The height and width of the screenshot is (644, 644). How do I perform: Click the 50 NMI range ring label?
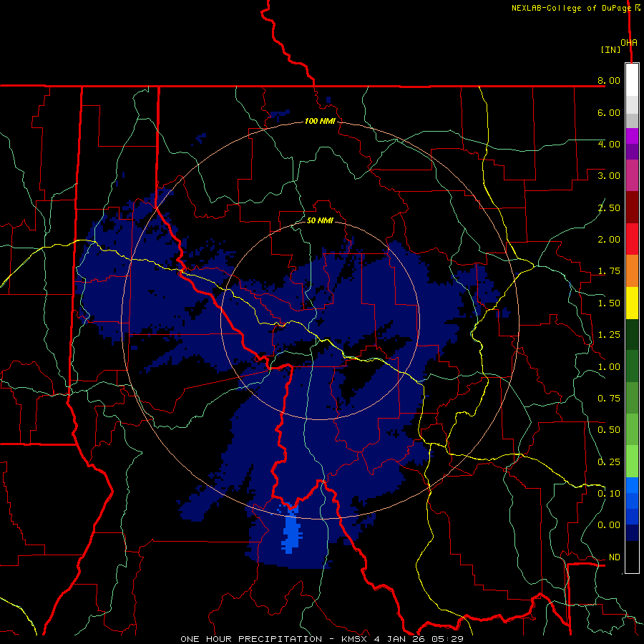[x=320, y=220]
